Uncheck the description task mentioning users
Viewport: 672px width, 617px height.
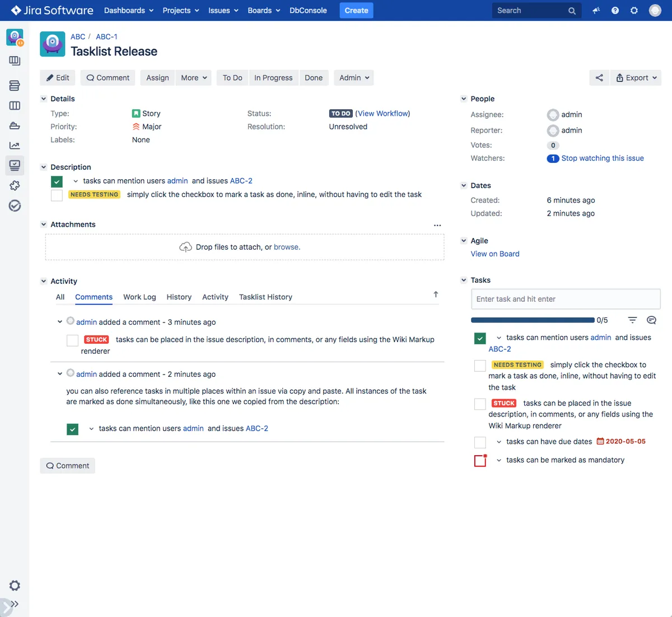pyautogui.click(x=57, y=181)
